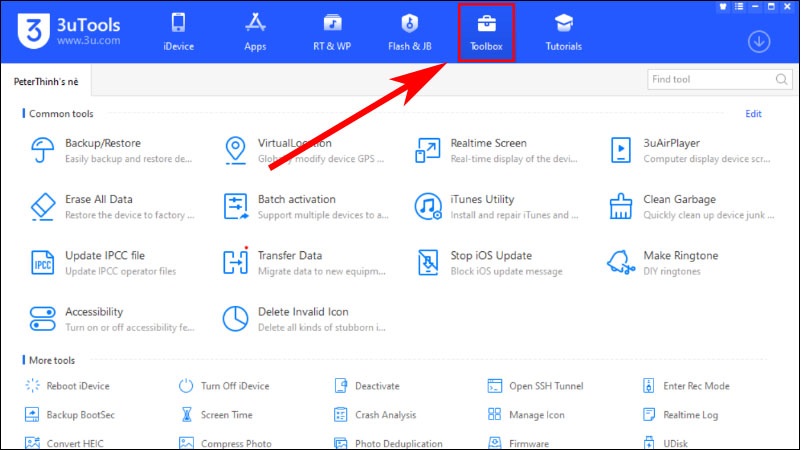Switch to the Apps tab

[x=255, y=32]
